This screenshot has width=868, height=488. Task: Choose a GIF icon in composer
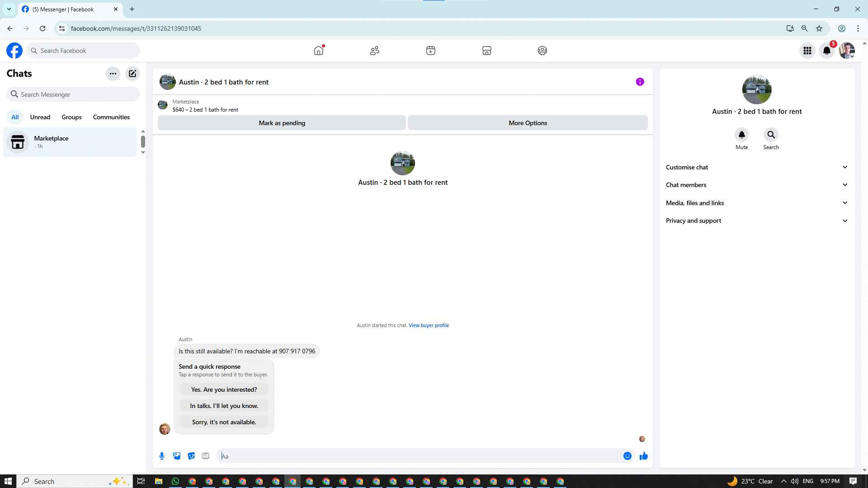206,456
